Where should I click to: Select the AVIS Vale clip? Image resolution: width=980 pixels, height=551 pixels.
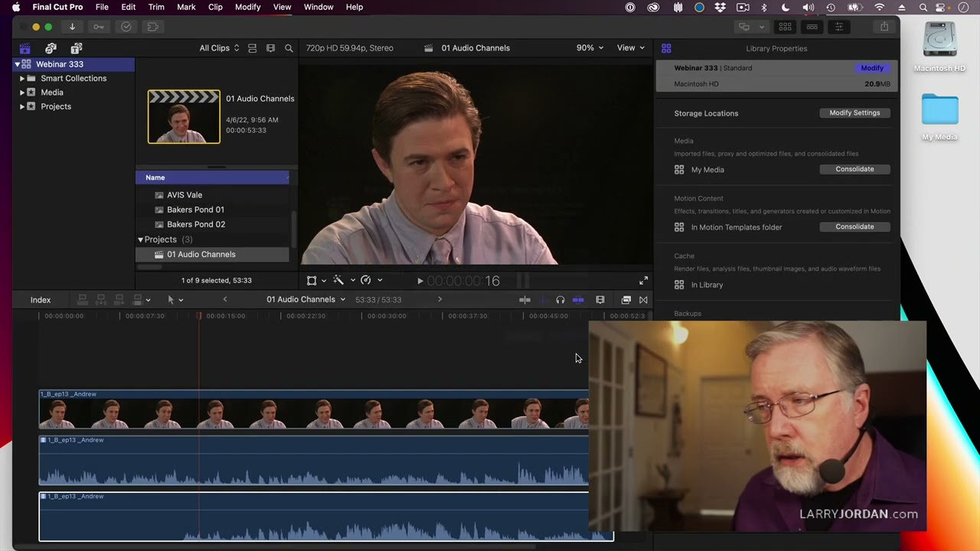pyautogui.click(x=184, y=195)
